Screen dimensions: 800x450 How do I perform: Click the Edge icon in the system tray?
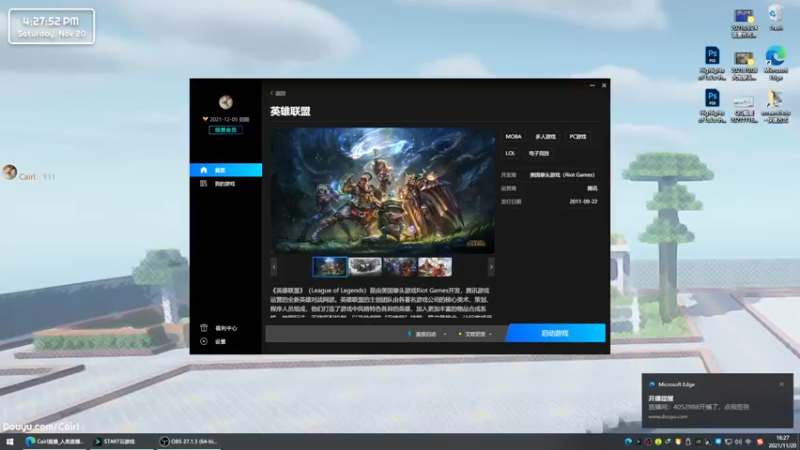[628, 442]
